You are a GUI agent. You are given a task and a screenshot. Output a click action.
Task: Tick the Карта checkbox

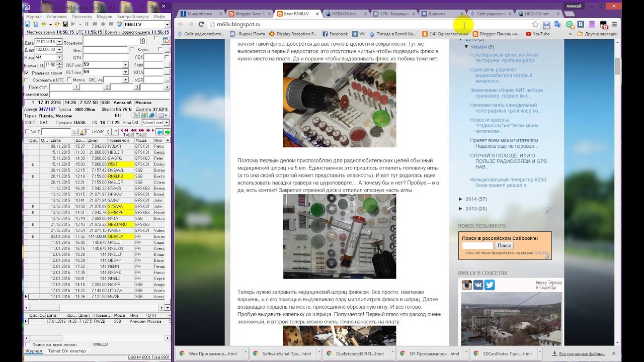pyautogui.click(x=131, y=50)
